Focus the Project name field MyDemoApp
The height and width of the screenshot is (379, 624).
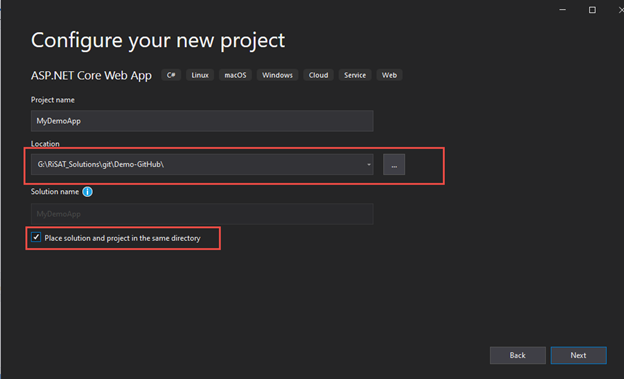tap(202, 121)
